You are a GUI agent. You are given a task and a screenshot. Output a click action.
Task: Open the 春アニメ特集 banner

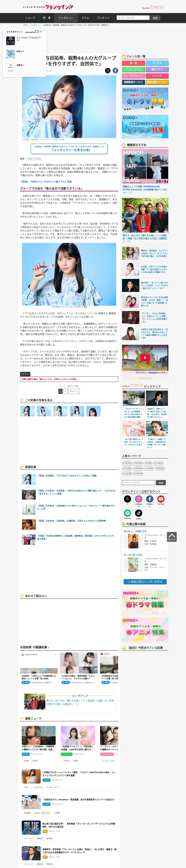coord(145,629)
